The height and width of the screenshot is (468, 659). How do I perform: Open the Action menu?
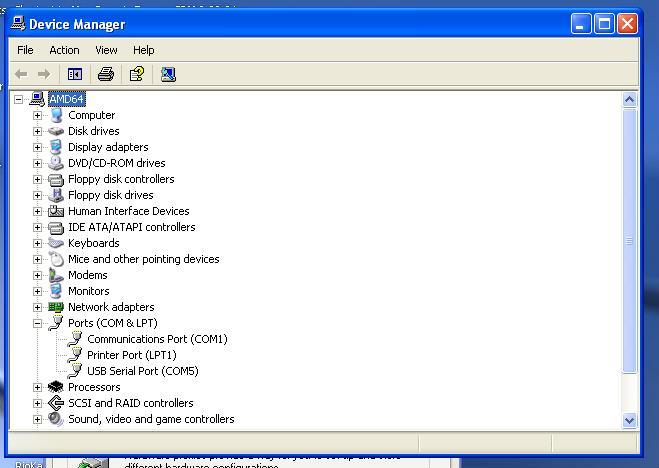coord(64,50)
